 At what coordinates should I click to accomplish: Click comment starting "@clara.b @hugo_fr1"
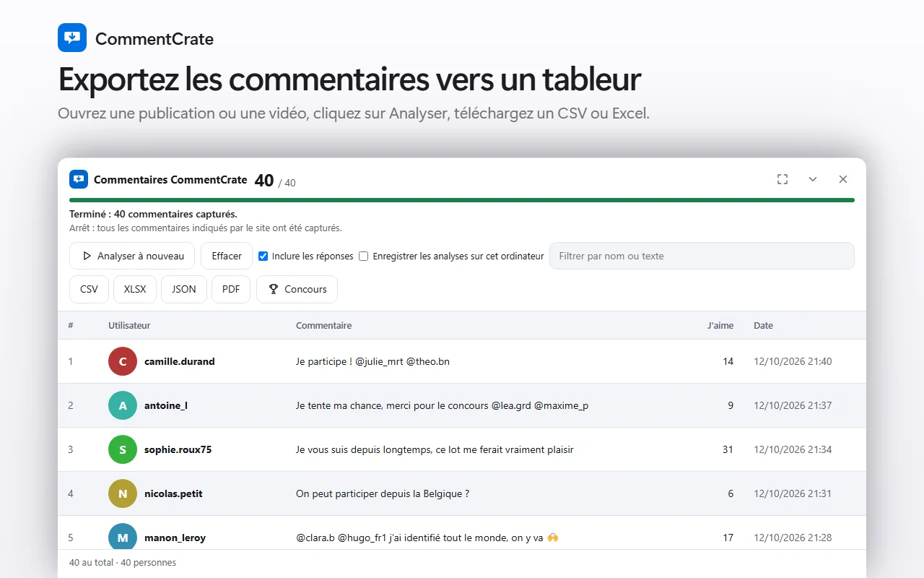click(x=427, y=538)
